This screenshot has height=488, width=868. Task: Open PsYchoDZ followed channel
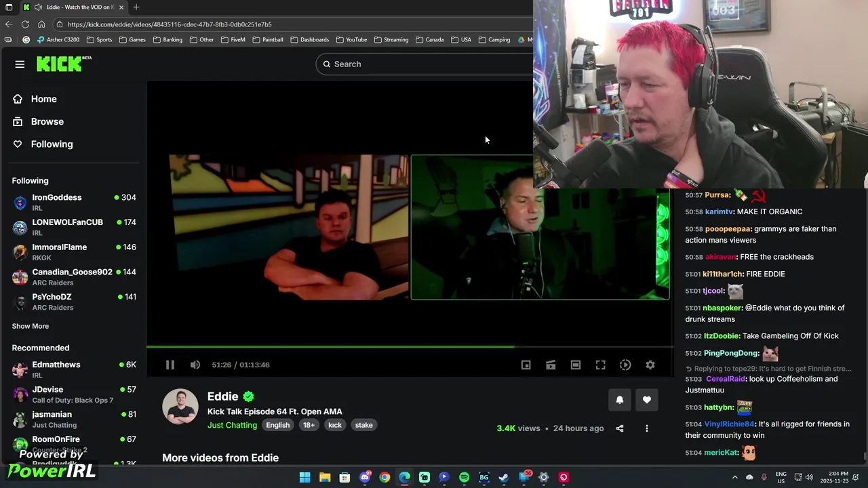[x=75, y=302]
